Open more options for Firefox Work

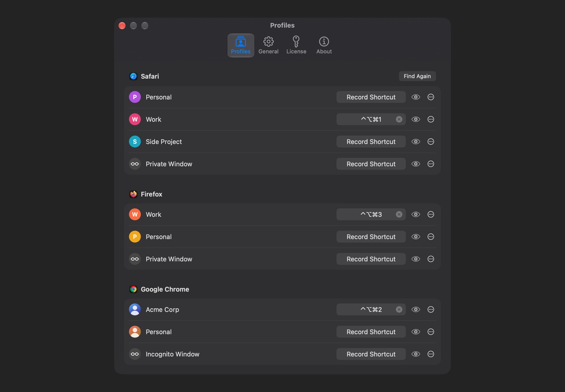click(431, 214)
